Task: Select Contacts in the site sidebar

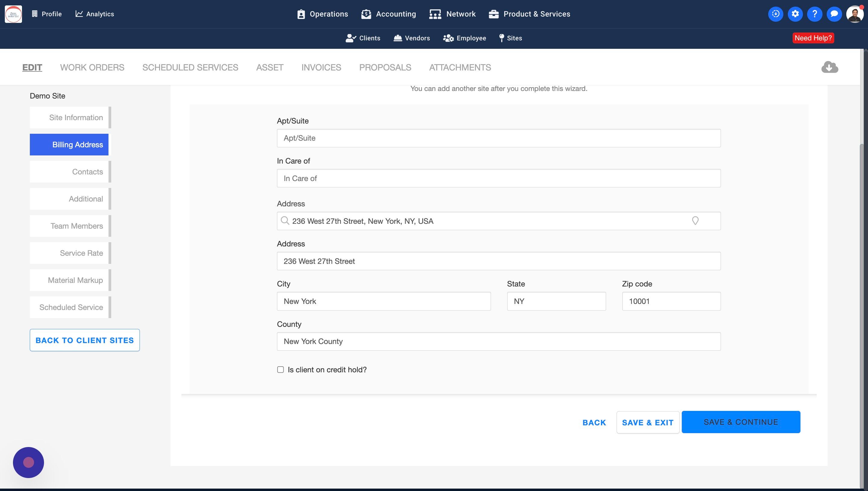Action: pyautogui.click(x=69, y=172)
